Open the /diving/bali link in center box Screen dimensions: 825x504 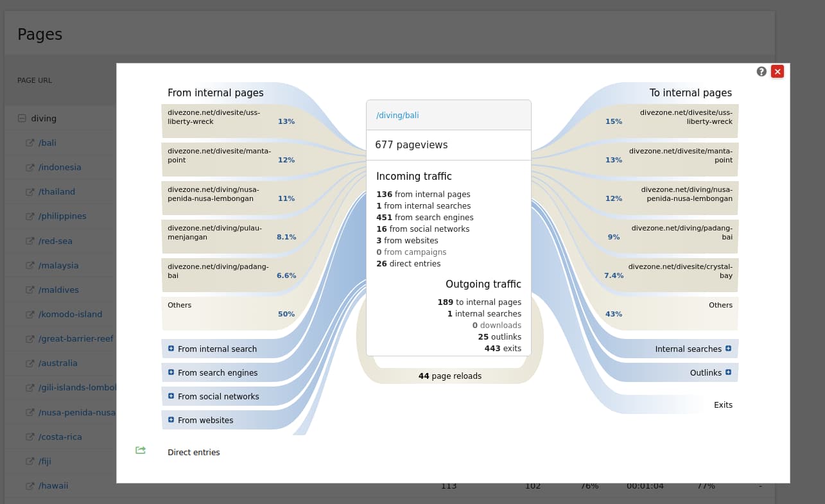[397, 116]
